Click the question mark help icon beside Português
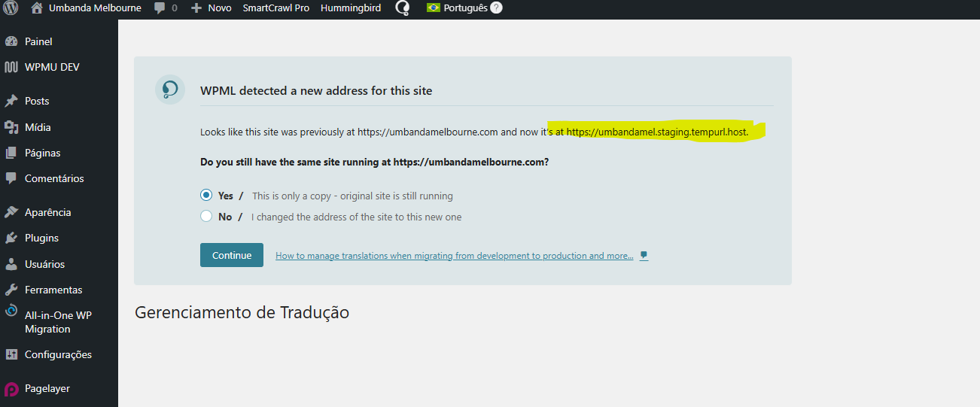 (496, 8)
